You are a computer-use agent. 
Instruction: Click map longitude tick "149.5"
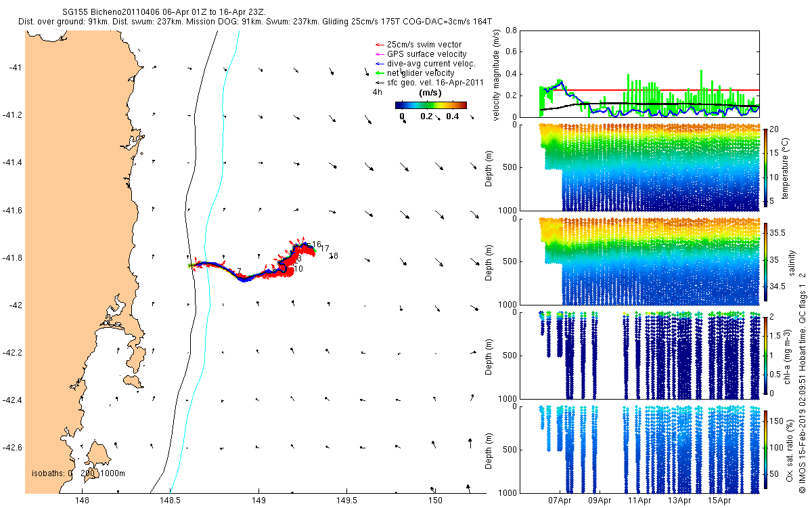point(346,501)
